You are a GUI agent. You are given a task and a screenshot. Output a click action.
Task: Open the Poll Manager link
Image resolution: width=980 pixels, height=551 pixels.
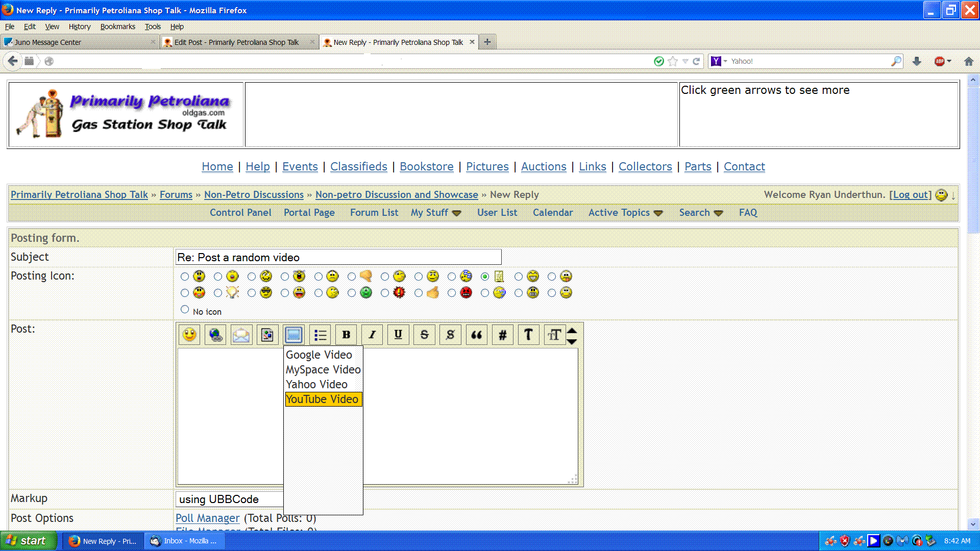click(x=207, y=518)
